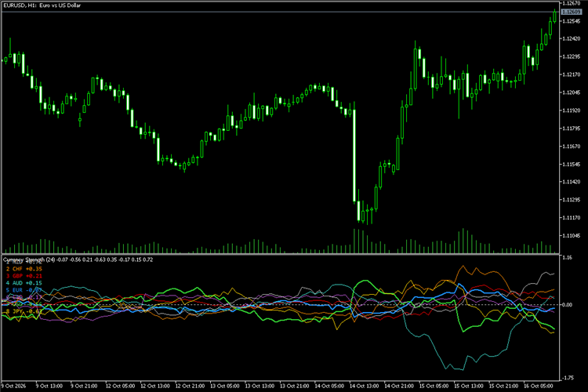Click the 1.11295 price axis label
The width and height of the screenshot is (588, 392).
(x=571, y=200)
